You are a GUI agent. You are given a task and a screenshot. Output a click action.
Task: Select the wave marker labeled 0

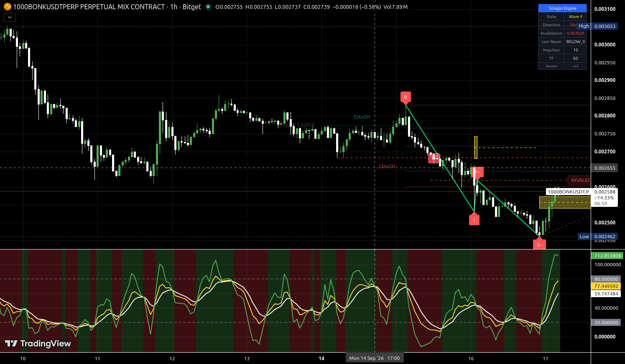[405, 97]
